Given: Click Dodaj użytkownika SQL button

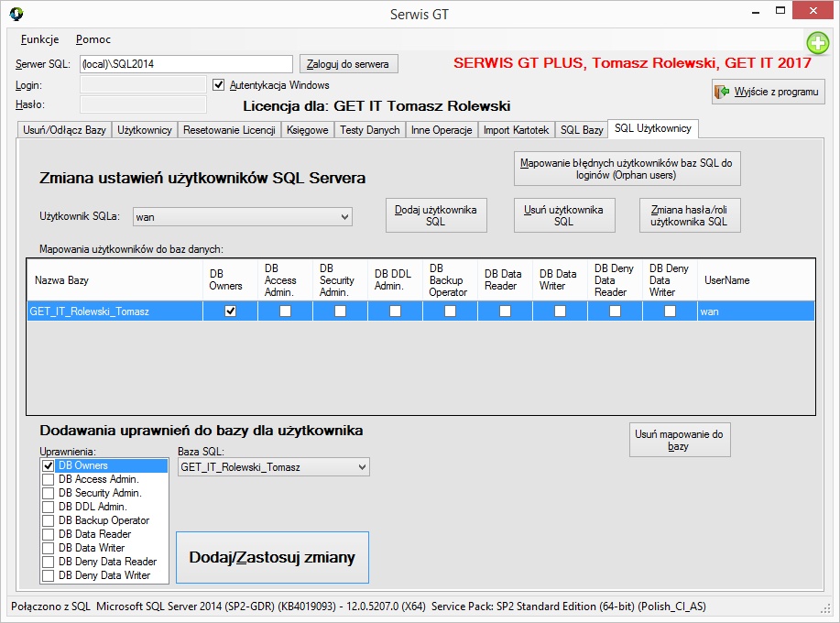Looking at the screenshot, I should 436,215.
